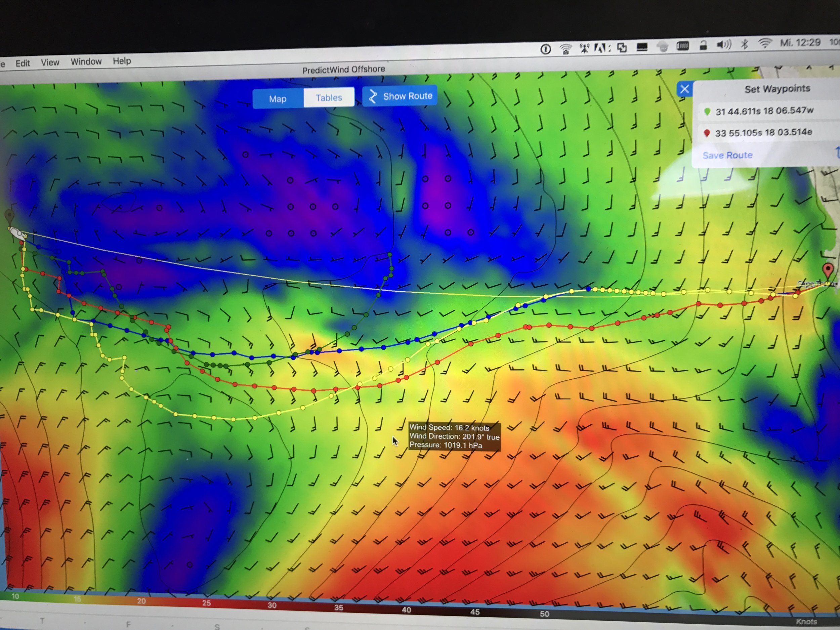
Task: Close the Set Waypoints panel with X
Action: click(x=684, y=89)
